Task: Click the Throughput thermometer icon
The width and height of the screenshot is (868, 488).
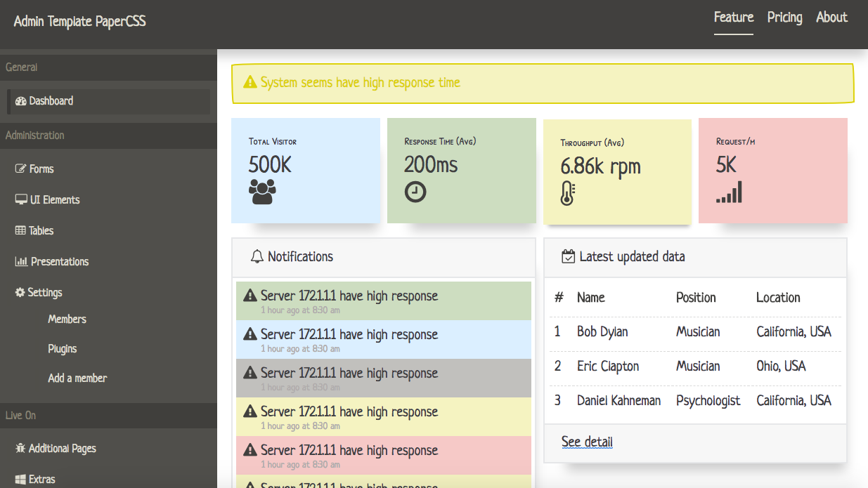Action: click(x=568, y=193)
